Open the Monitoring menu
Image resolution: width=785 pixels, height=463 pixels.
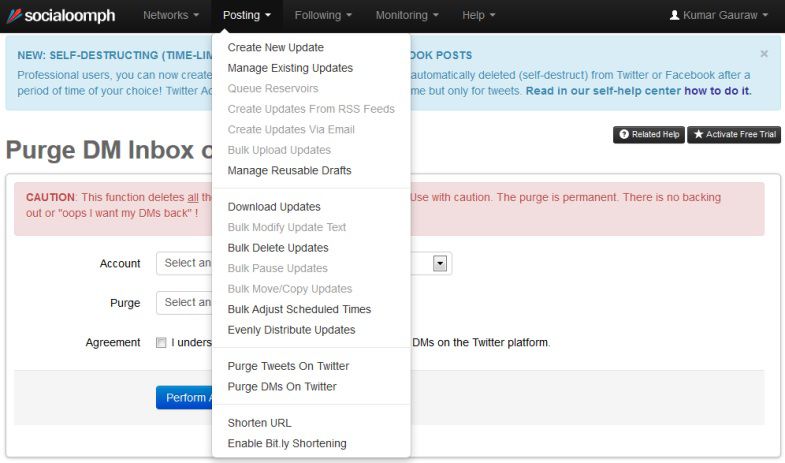click(x=407, y=16)
